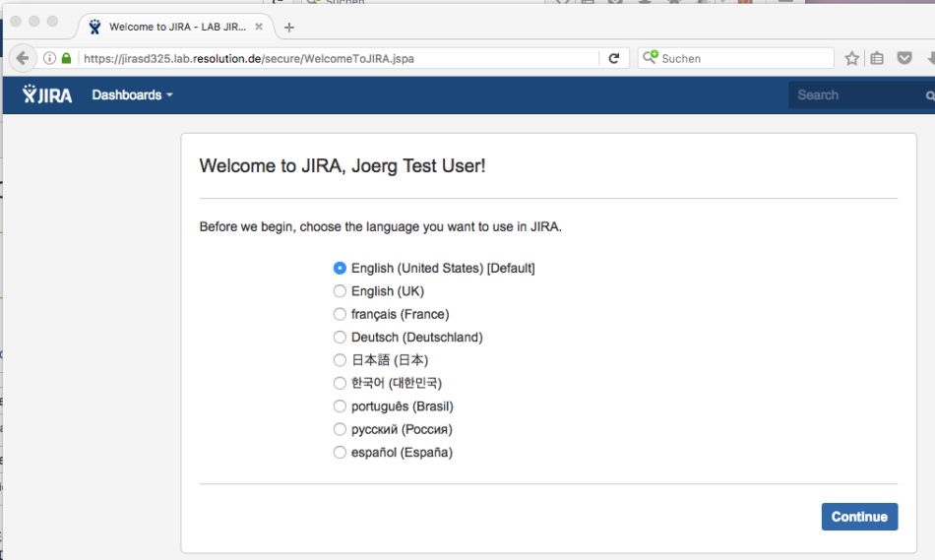Open the Dashboards dropdown menu
The width and height of the screenshot is (935, 560).
(x=133, y=94)
